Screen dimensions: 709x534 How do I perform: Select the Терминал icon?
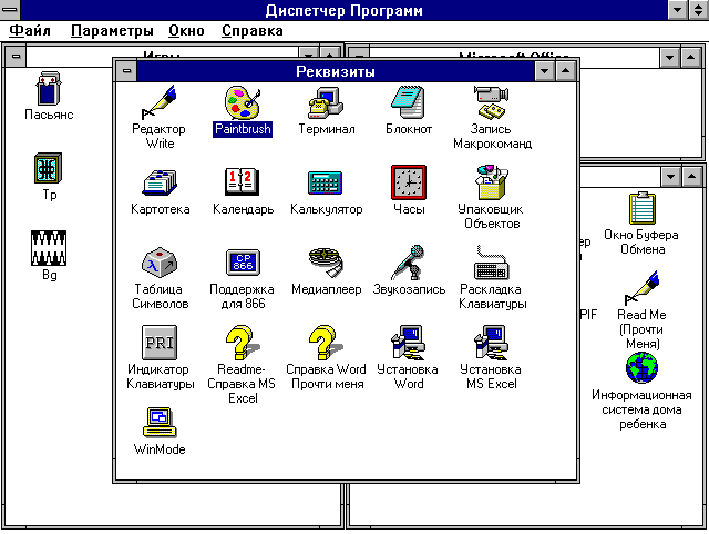(x=326, y=103)
